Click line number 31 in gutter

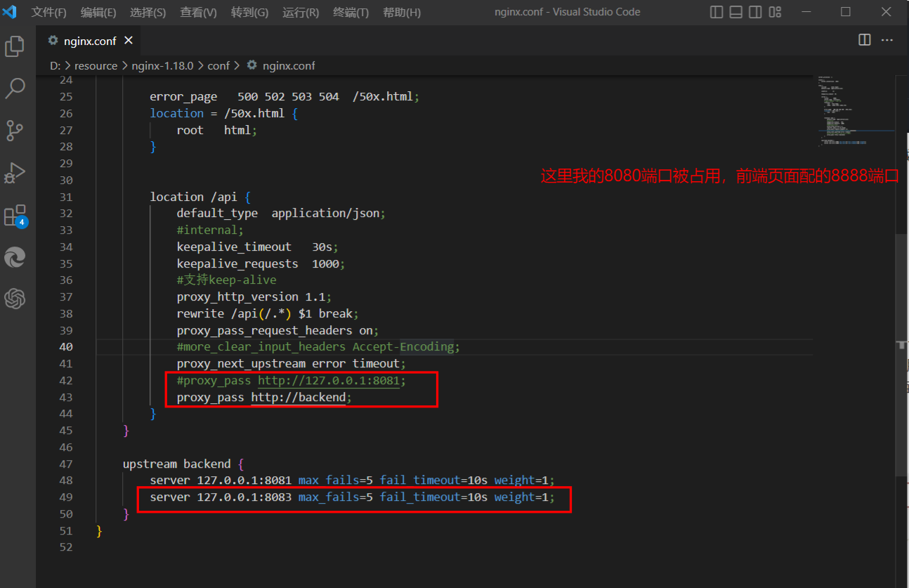(x=66, y=197)
